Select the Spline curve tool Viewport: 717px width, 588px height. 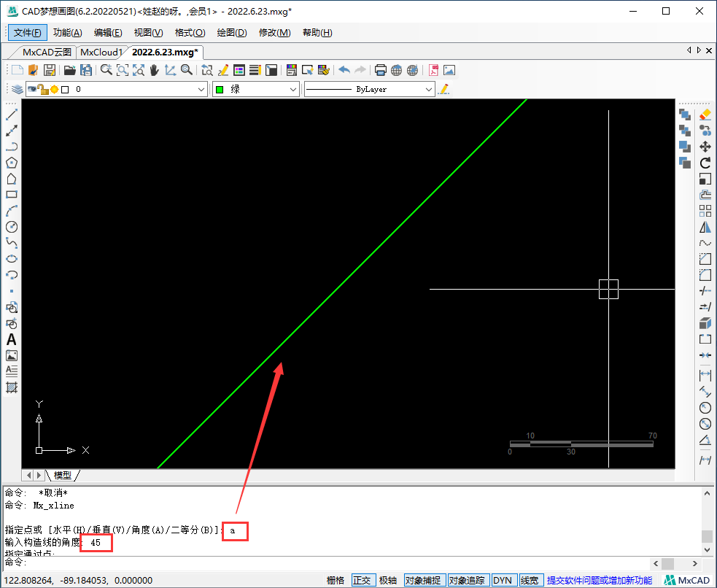click(x=12, y=243)
